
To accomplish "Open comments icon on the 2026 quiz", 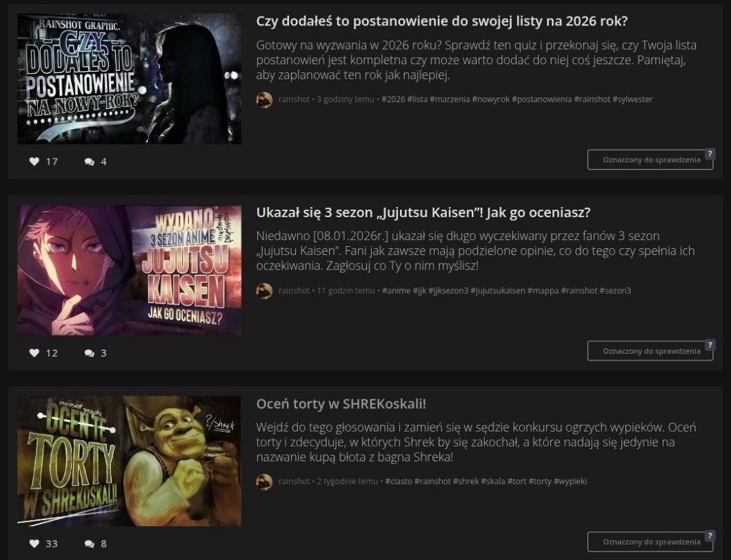I will pyautogui.click(x=90, y=162).
